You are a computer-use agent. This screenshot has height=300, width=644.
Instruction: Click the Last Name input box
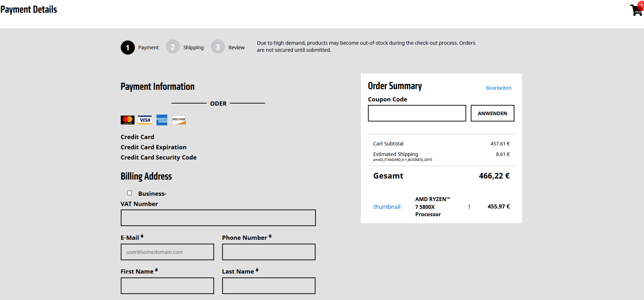point(269,286)
